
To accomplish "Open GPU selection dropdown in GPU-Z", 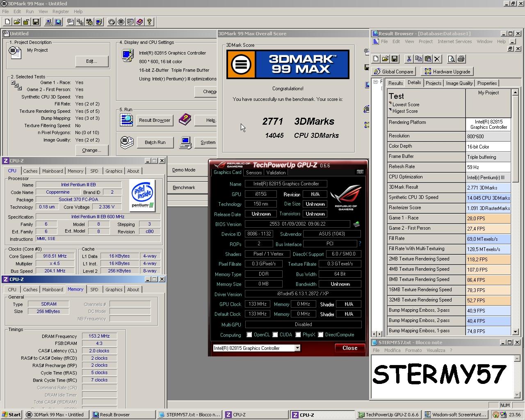I will click(297, 348).
